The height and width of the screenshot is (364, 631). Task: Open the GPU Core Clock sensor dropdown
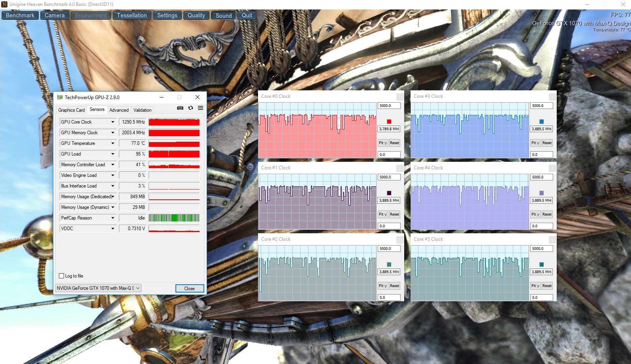[x=113, y=122]
